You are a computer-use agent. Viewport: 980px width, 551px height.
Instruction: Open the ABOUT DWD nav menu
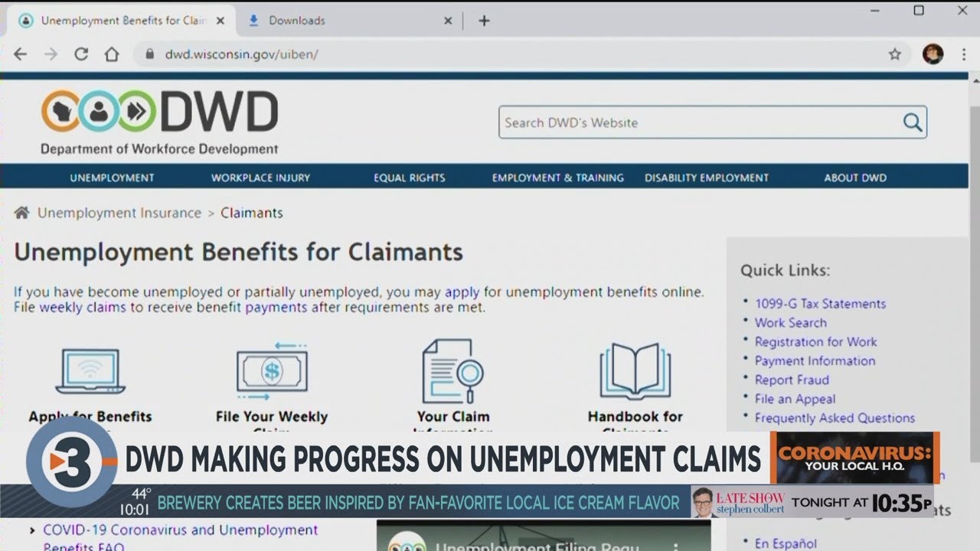855,178
